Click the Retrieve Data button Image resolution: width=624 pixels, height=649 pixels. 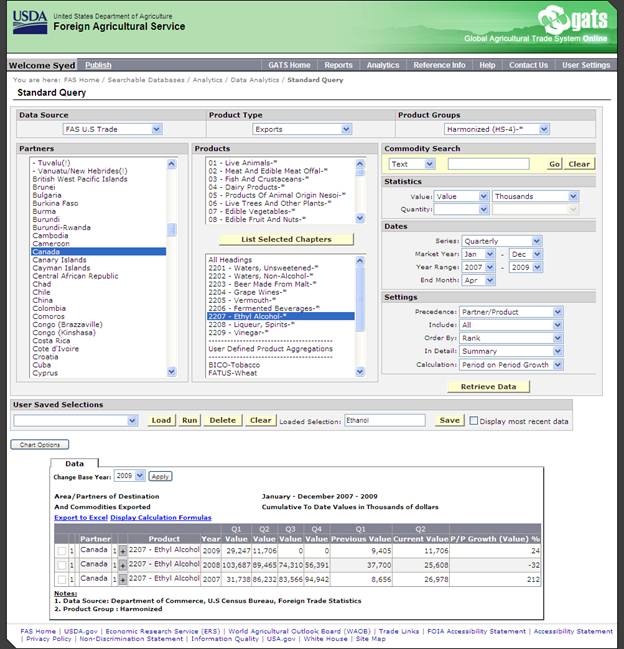[x=488, y=387]
